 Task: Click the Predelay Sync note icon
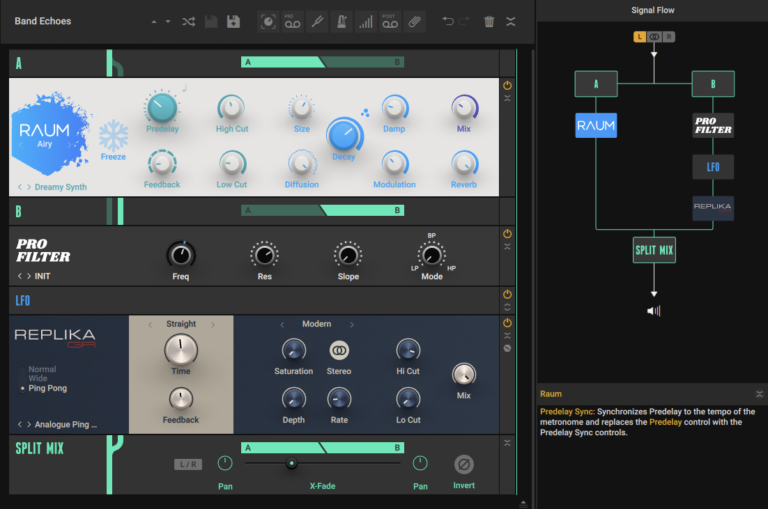tap(185, 89)
